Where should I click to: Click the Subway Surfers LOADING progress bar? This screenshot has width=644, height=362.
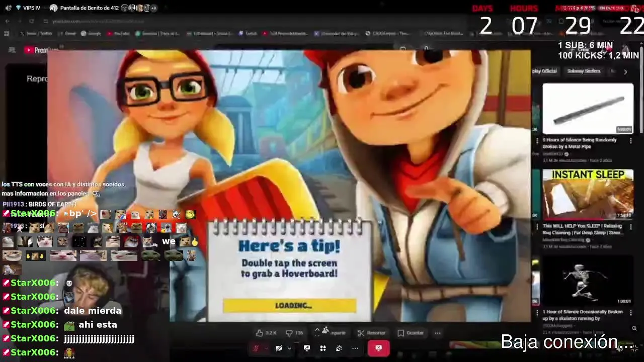289,305
